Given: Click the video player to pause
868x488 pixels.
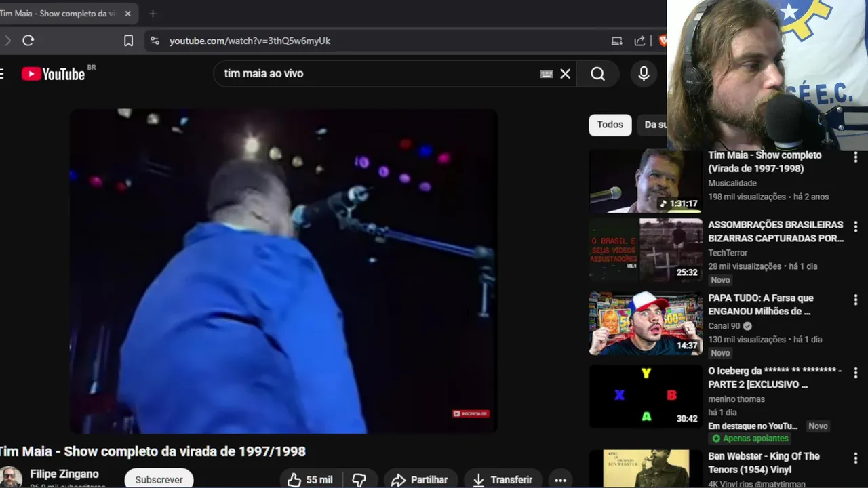Looking at the screenshot, I should pos(283,271).
